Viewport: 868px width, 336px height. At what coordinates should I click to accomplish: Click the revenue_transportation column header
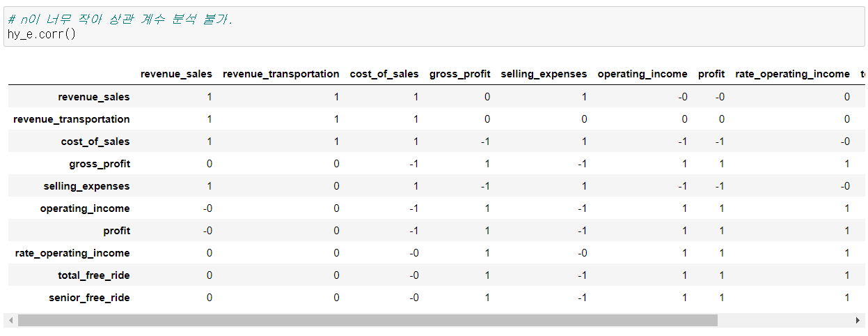click(281, 74)
